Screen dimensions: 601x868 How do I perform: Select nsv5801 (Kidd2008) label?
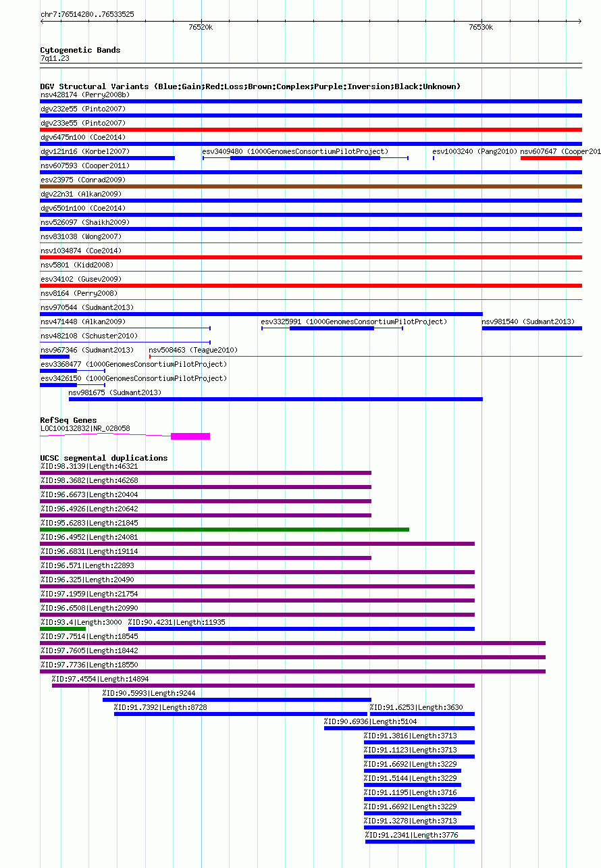coord(77,265)
